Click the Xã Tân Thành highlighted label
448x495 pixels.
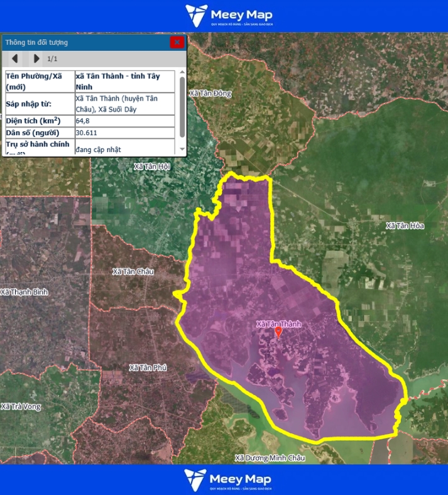coord(278,324)
